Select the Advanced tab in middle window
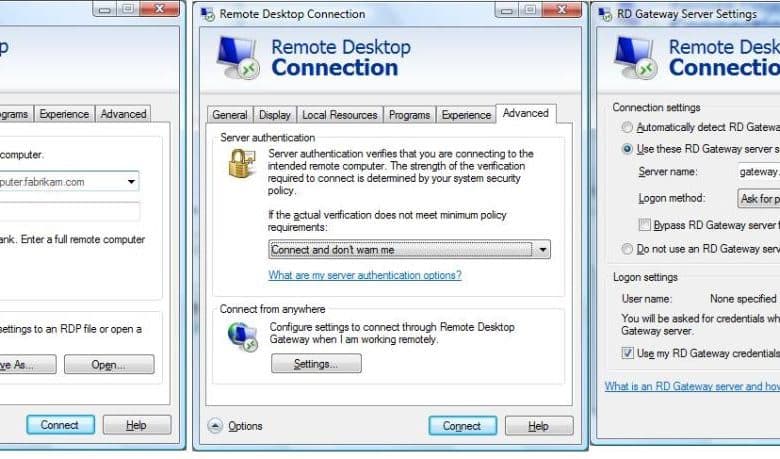The width and height of the screenshot is (780, 459). coord(526,113)
